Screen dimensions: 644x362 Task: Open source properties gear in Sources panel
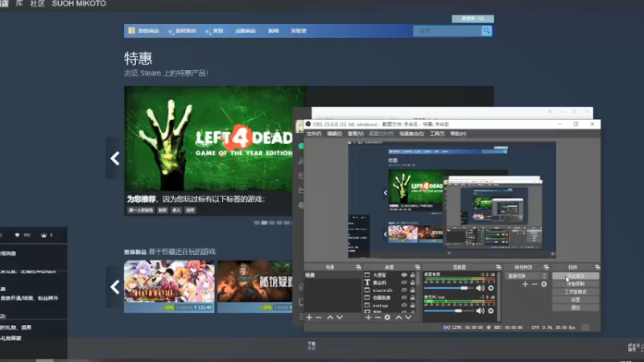[x=387, y=317]
